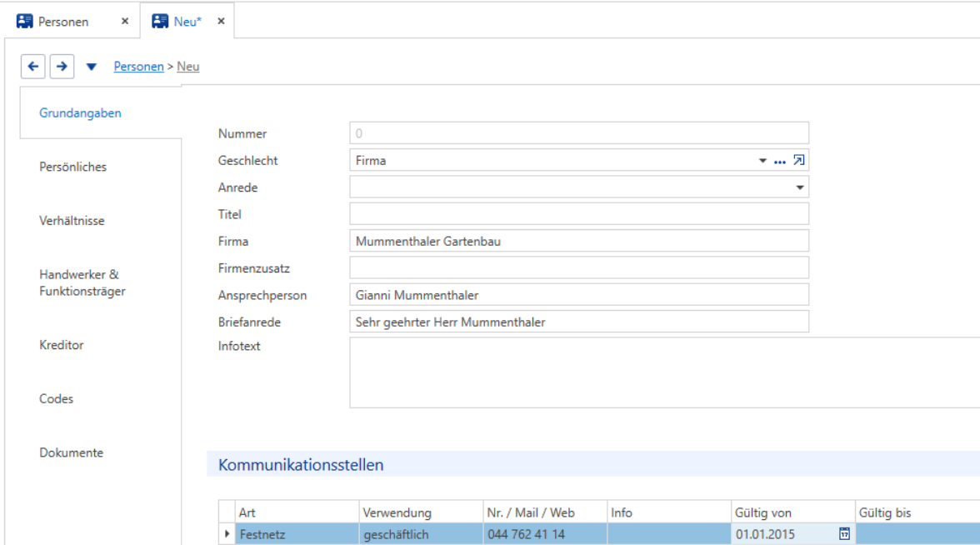Click the back arrow navigation button

click(x=33, y=67)
